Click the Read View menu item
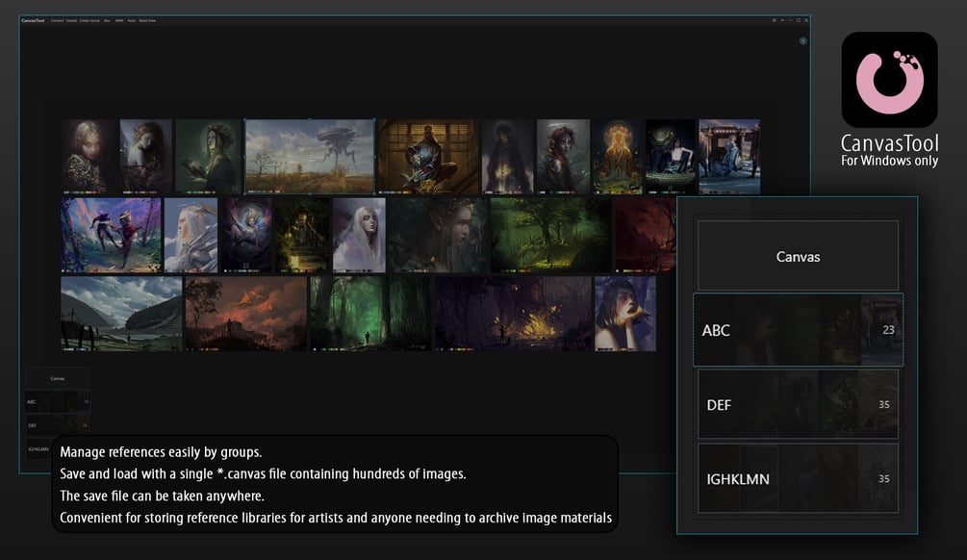 [147, 20]
